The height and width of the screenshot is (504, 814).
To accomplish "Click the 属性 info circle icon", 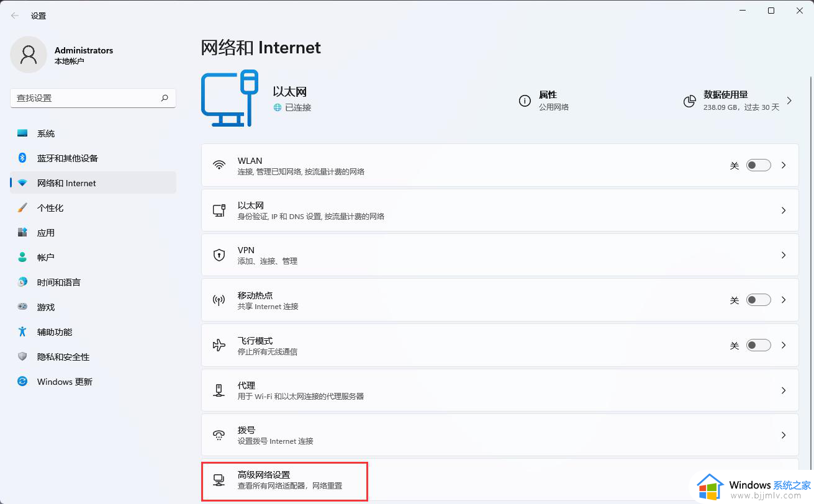I will pyautogui.click(x=525, y=101).
